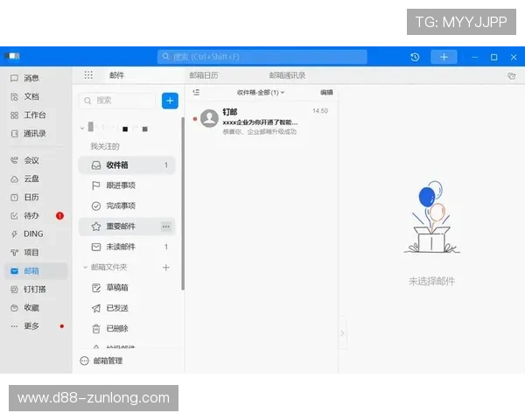This screenshot has width=525, height=420.
Task: Open the 已删除 deleted folder
Action: [x=127, y=329]
